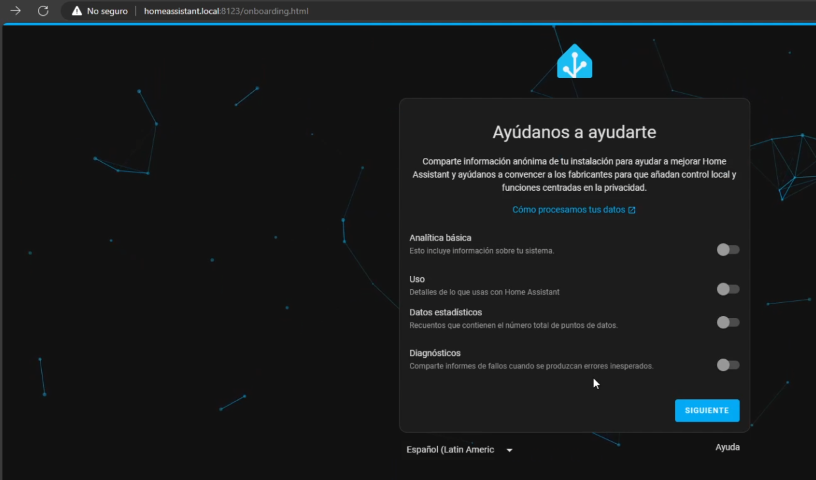Click the SIGUIENTE button
Image resolution: width=816 pixels, height=480 pixels.
(x=707, y=410)
